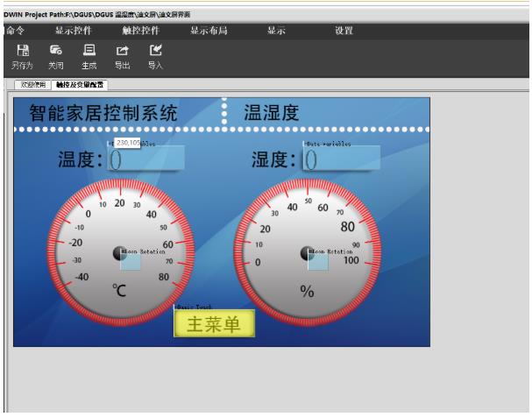Click the DWIN Project Path text
This screenshot has height=417, width=532.
click(x=96, y=15)
